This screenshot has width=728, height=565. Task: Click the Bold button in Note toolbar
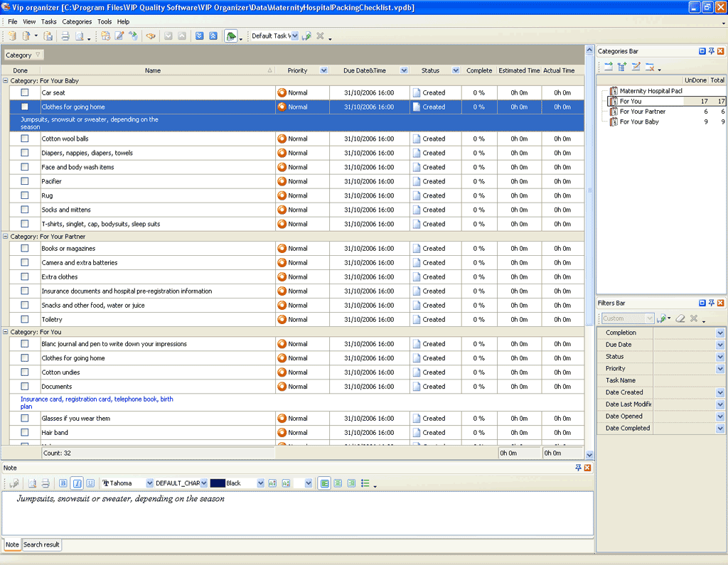63,483
